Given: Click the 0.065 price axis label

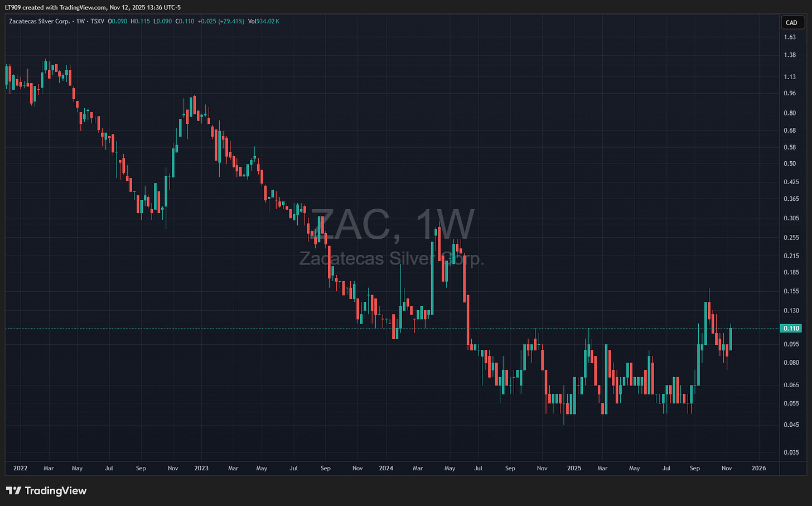Looking at the screenshot, I should (x=791, y=385).
